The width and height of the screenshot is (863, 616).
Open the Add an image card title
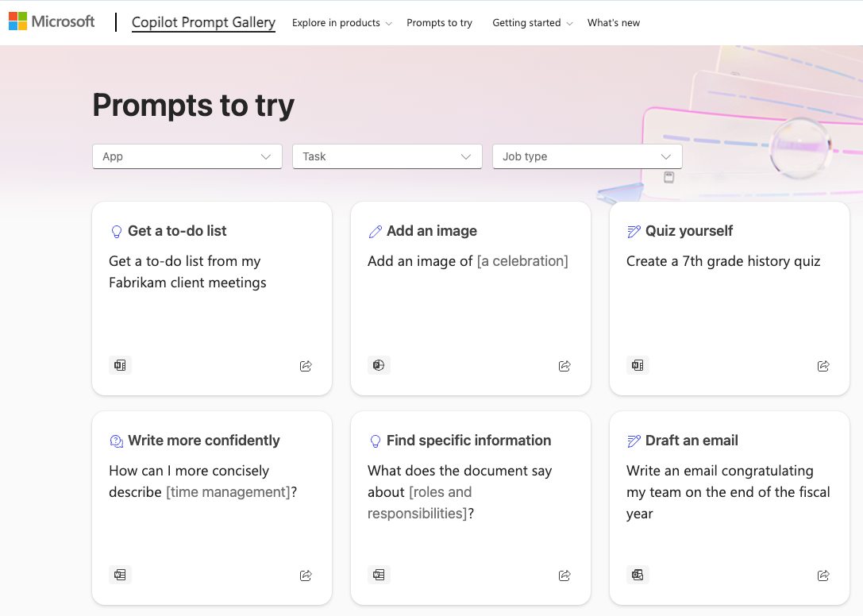click(432, 231)
